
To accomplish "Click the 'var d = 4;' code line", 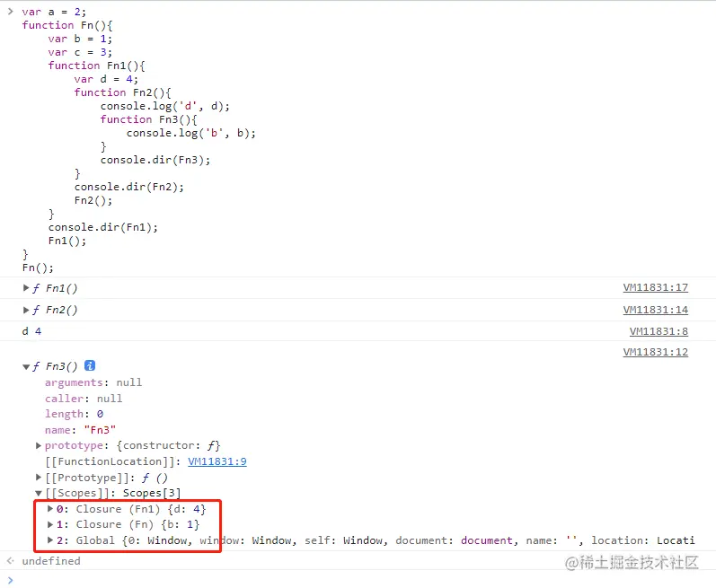I will [106, 79].
